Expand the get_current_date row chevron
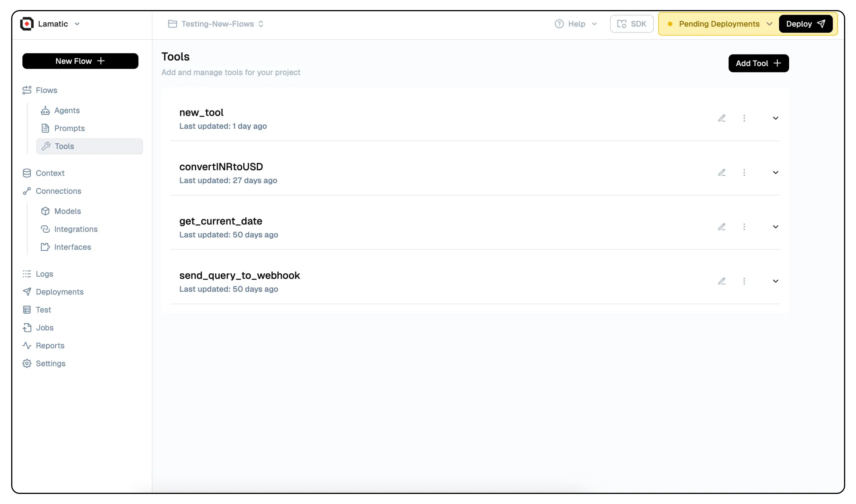The height and width of the screenshot is (504, 856). (x=776, y=227)
